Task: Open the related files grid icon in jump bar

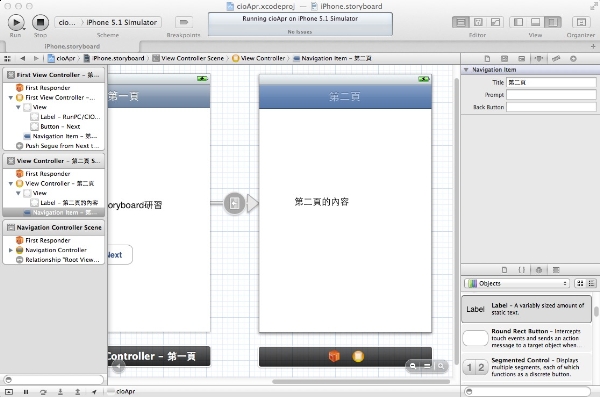Action: tap(7, 59)
